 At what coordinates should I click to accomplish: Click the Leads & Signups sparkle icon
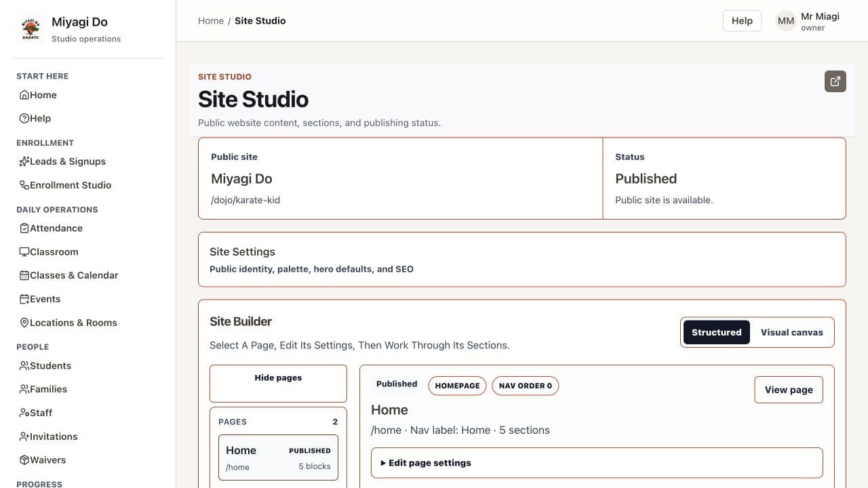[x=24, y=161]
